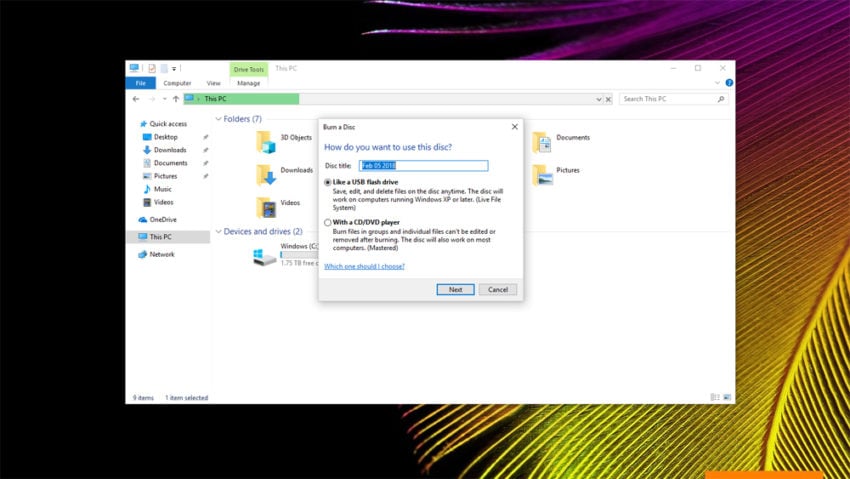Switch to large icons view layout

click(727, 397)
